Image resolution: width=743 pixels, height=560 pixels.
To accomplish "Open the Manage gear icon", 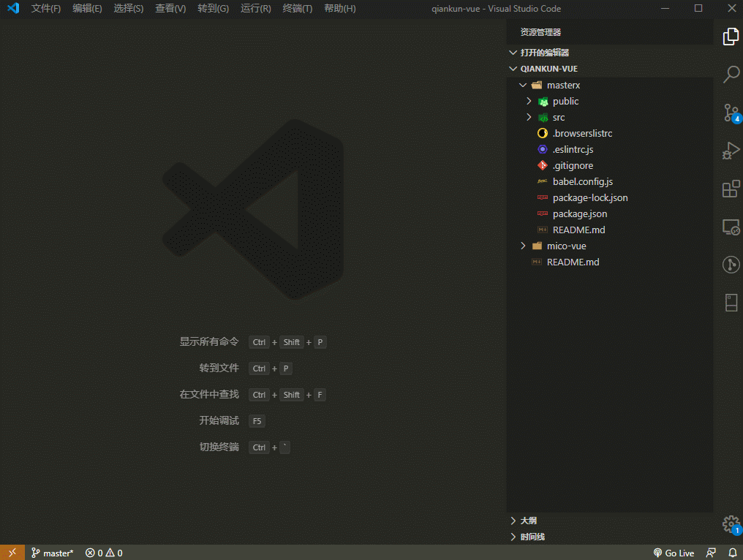I will click(731, 524).
